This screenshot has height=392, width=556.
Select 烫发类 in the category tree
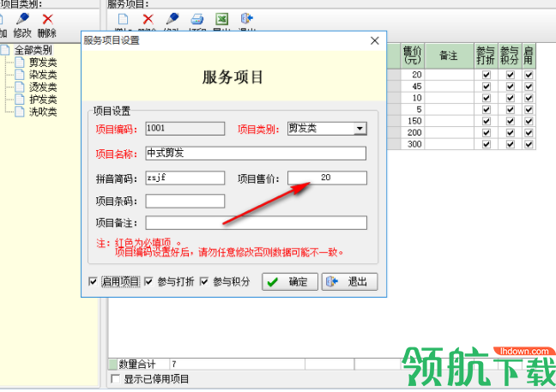pos(43,87)
